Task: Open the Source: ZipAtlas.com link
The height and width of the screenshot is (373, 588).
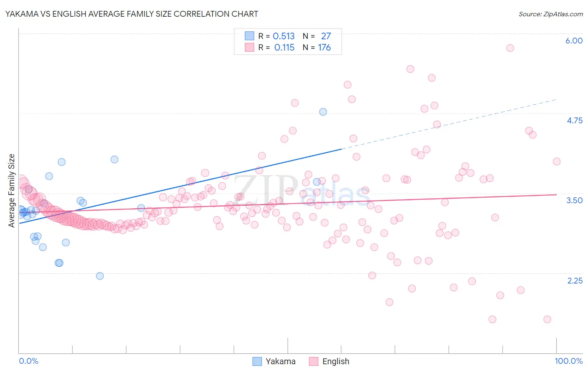Action: click(x=551, y=14)
